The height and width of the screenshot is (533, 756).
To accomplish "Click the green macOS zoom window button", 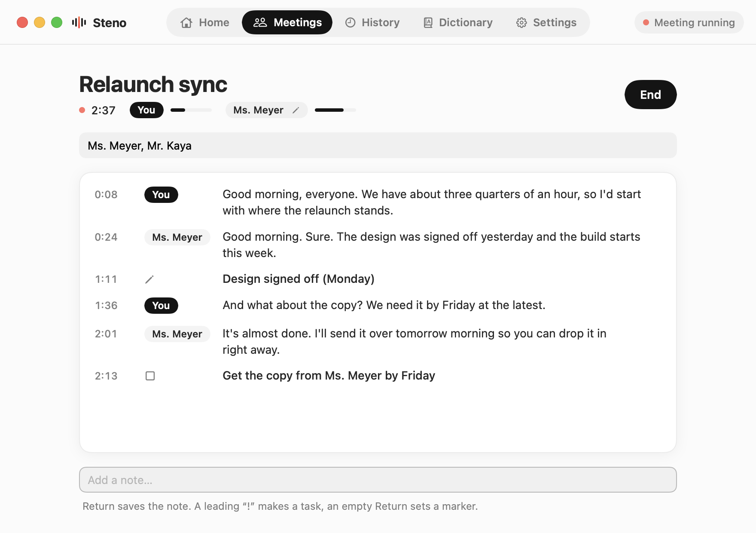I will pyautogui.click(x=57, y=22).
